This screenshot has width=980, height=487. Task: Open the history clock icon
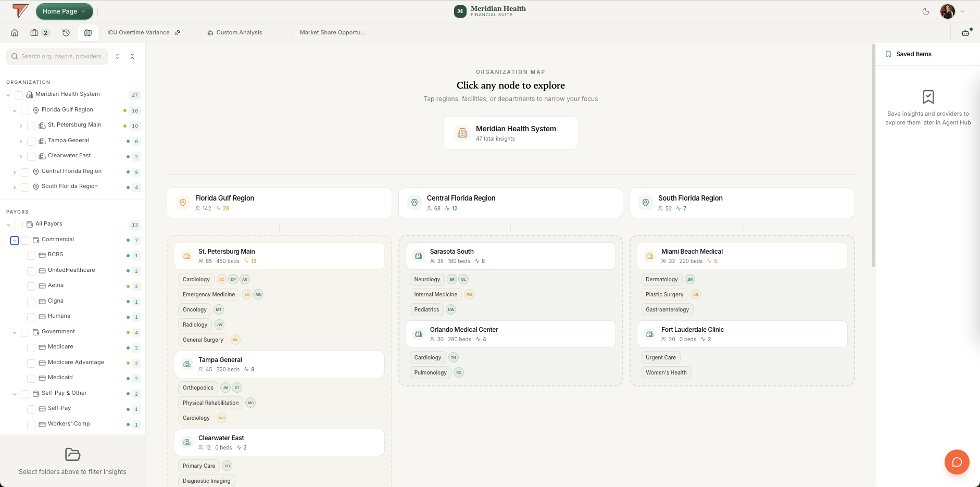(66, 33)
